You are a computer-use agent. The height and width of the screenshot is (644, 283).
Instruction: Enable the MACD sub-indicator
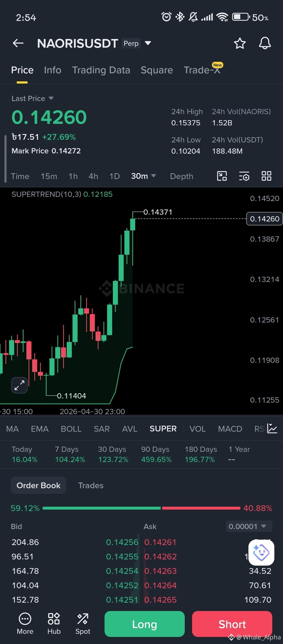230,429
